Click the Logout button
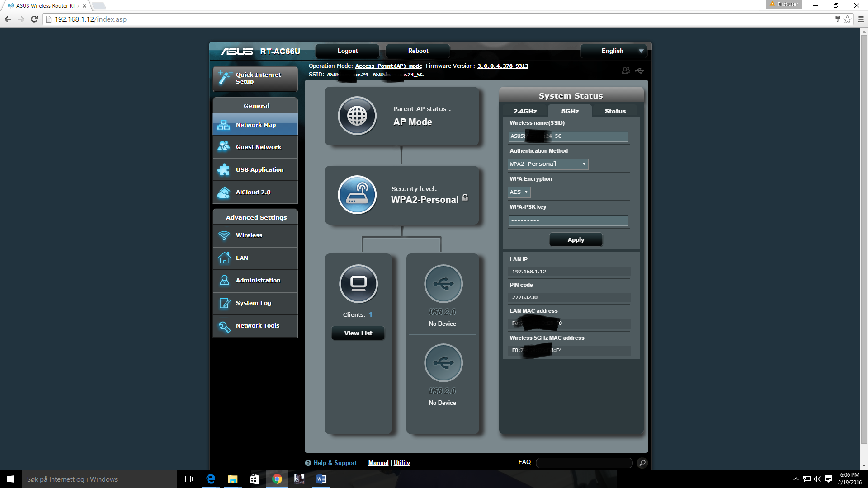Screen dimensions: 868x488 click(347, 51)
